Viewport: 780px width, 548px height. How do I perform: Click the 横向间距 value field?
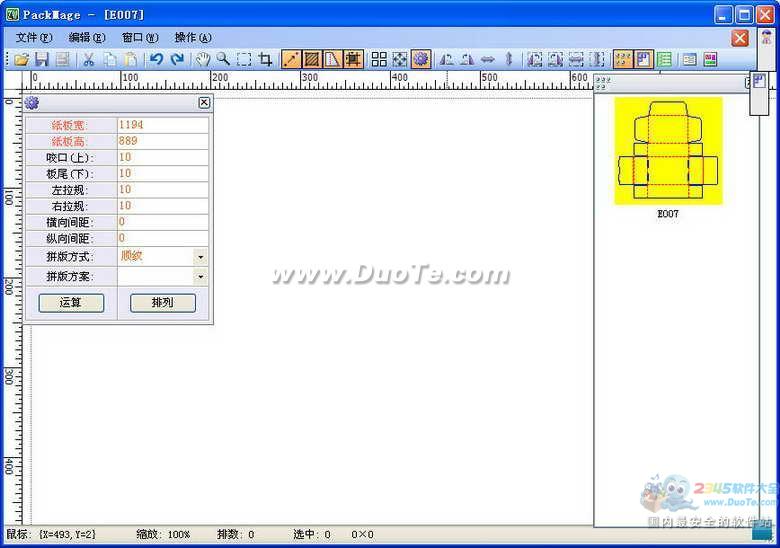[163, 222]
